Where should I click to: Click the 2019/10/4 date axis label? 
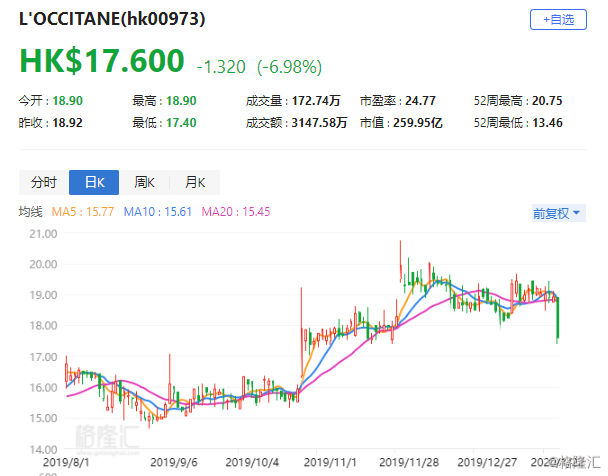[252, 462]
